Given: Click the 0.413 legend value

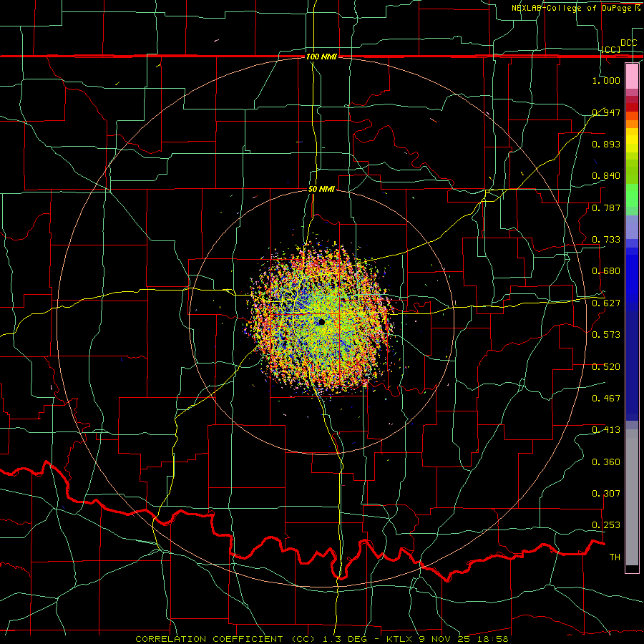Looking at the screenshot, I should (x=606, y=429).
